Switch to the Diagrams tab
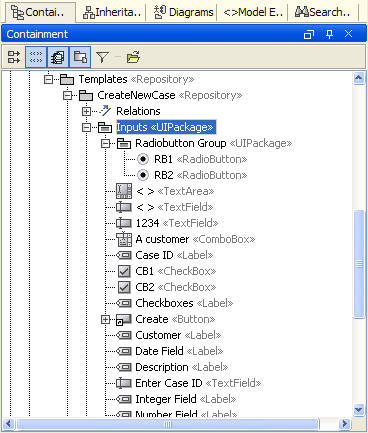This screenshot has width=368, height=433. point(183,12)
